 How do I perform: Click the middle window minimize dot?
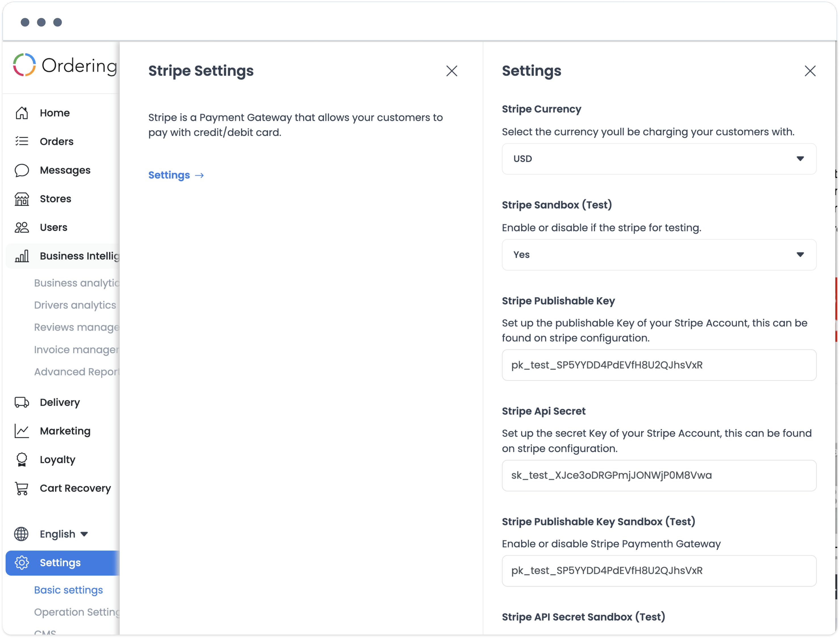(x=41, y=22)
